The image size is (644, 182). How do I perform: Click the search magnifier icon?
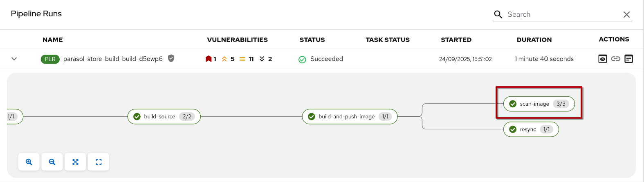click(x=498, y=15)
